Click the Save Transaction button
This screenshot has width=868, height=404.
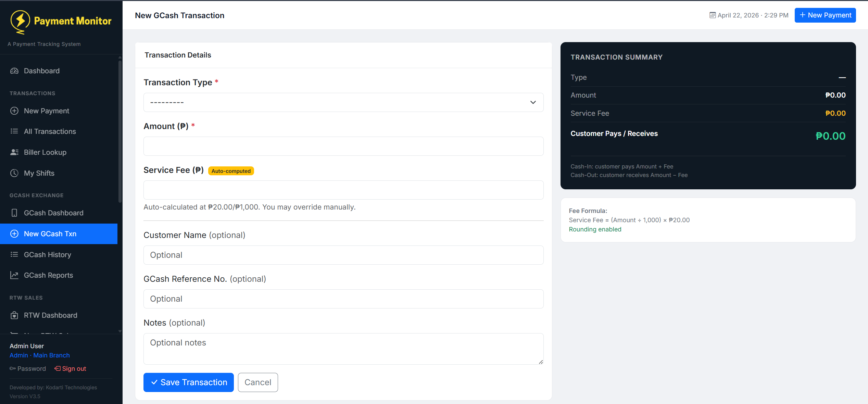pyautogui.click(x=188, y=382)
